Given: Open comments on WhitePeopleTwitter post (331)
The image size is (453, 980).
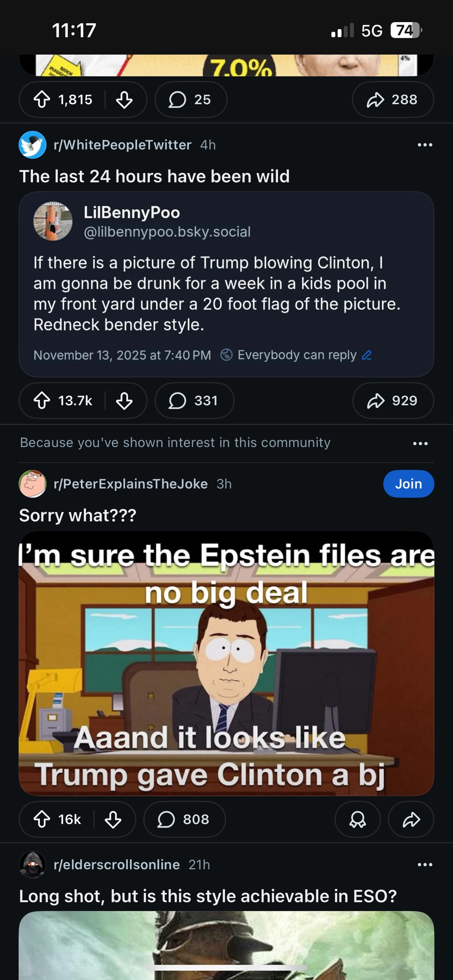Looking at the screenshot, I should pos(194,401).
